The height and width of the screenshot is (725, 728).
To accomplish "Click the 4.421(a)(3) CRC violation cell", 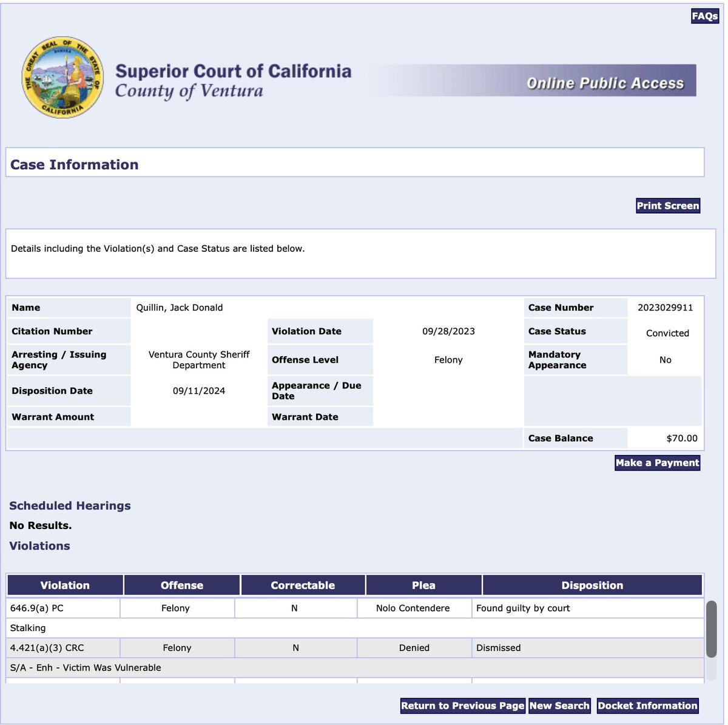I will 63,648.
